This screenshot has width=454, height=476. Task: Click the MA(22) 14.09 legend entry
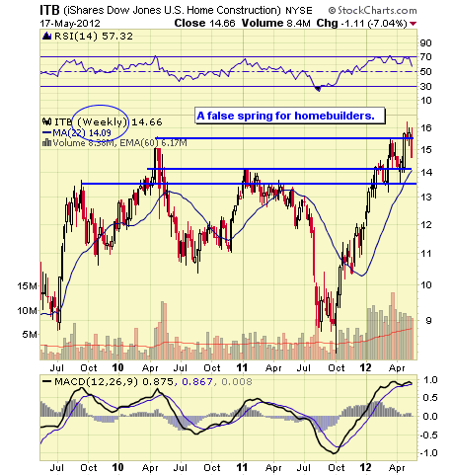coord(77,133)
